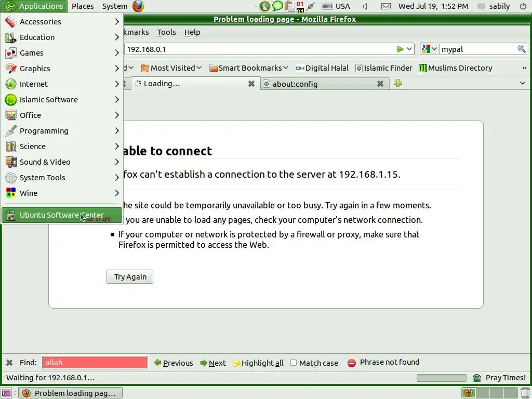
Task: Open the list all tabs dropdown
Action: coord(523,83)
